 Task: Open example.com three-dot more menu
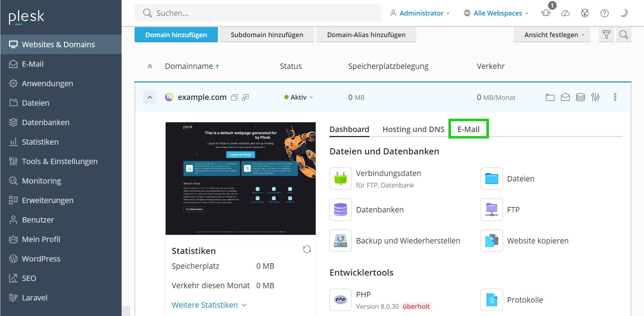pyautogui.click(x=615, y=97)
